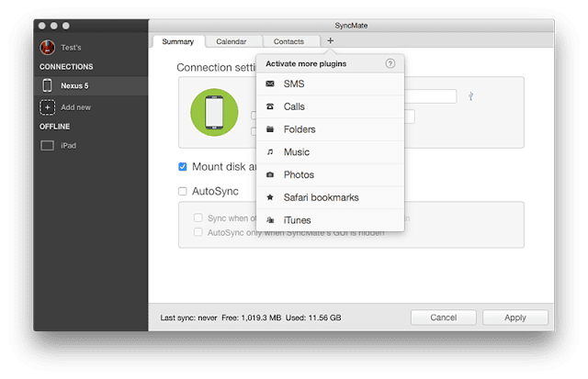Open the Contacts tab
This screenshot has width=588, height=379.
click(x=288, y=41)
